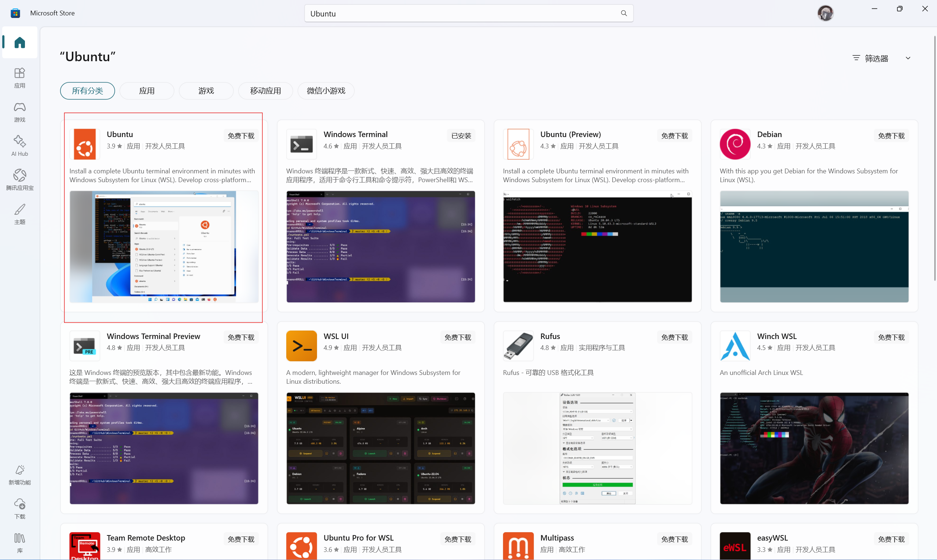Click the Debian swirl app icon
This screenshot has width=937, height=560.
point(735,144)
